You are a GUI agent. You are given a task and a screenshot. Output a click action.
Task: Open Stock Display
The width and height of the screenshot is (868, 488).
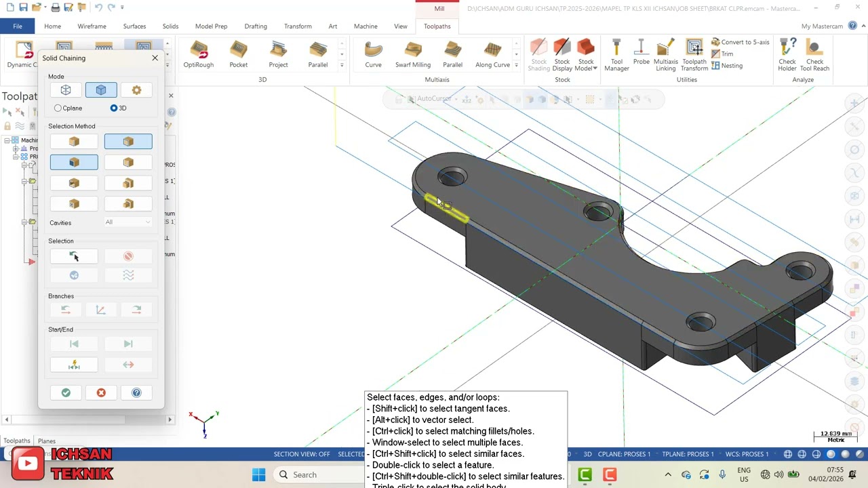(562, 55)
